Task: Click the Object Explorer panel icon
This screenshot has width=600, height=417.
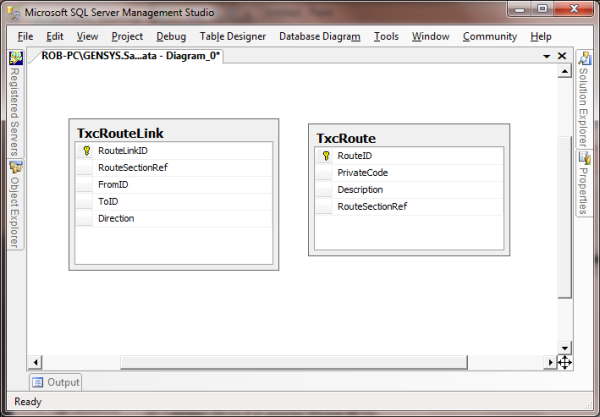Action: pos(16,167)
